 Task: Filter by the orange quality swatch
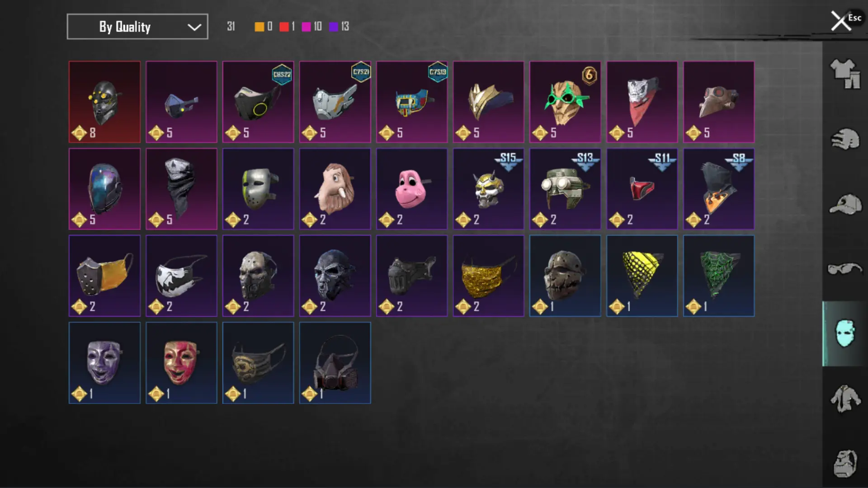[259, 27]
